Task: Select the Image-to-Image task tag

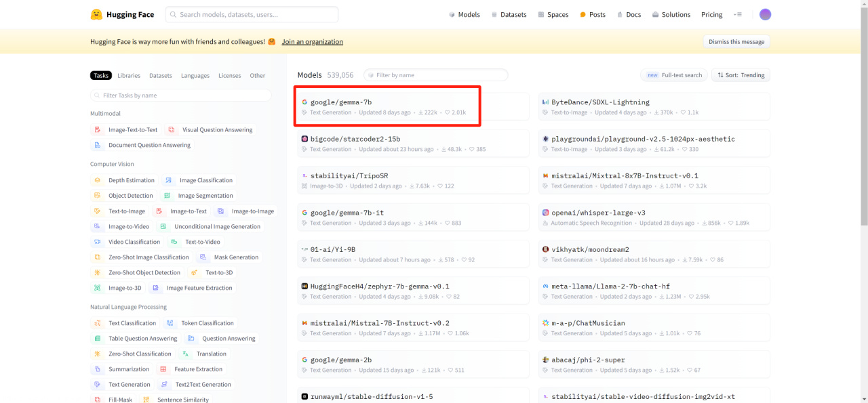Action: click(246, 211)
